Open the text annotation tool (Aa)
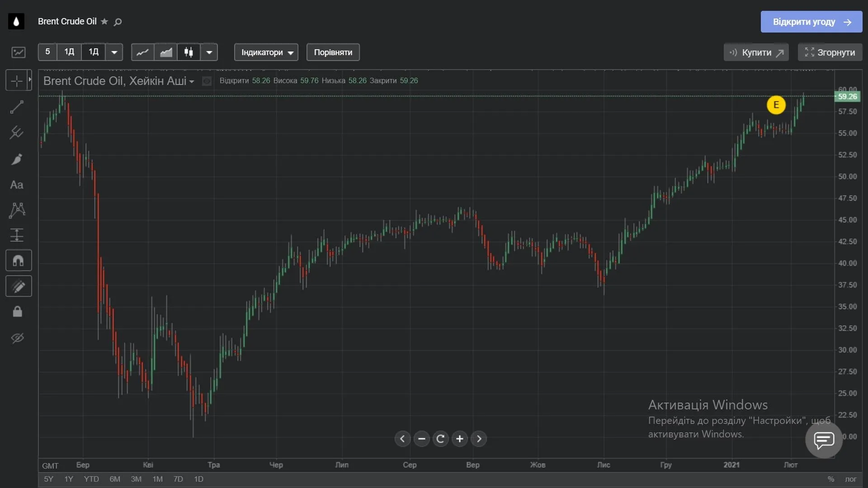 pos(17,185)
